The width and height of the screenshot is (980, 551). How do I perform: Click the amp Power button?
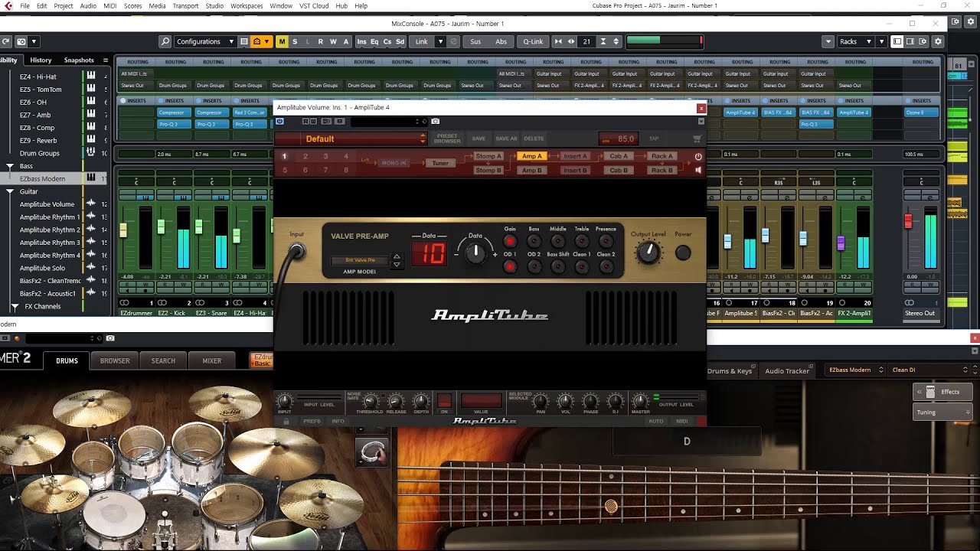click(683, 252)
